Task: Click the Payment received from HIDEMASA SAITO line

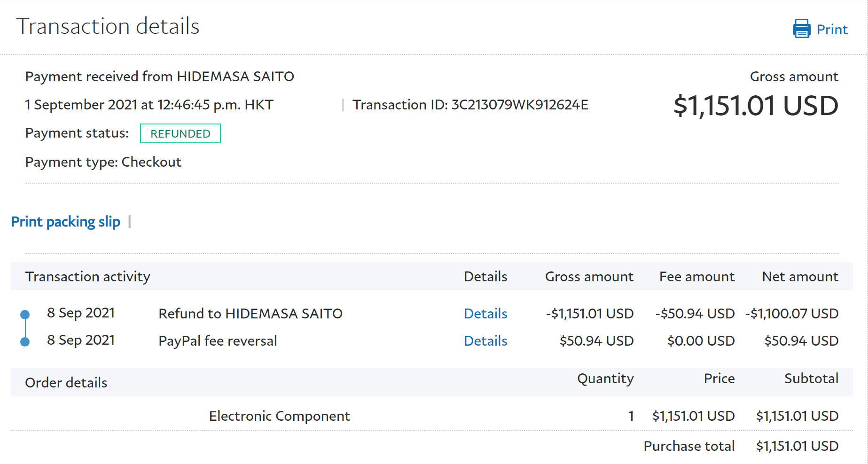Action: pyautogui.click(x=159, y=77)
